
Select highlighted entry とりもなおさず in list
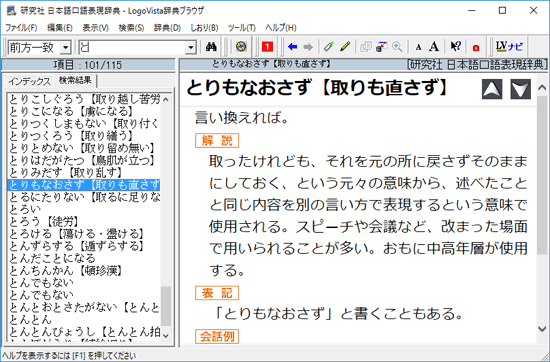[84, 185]
